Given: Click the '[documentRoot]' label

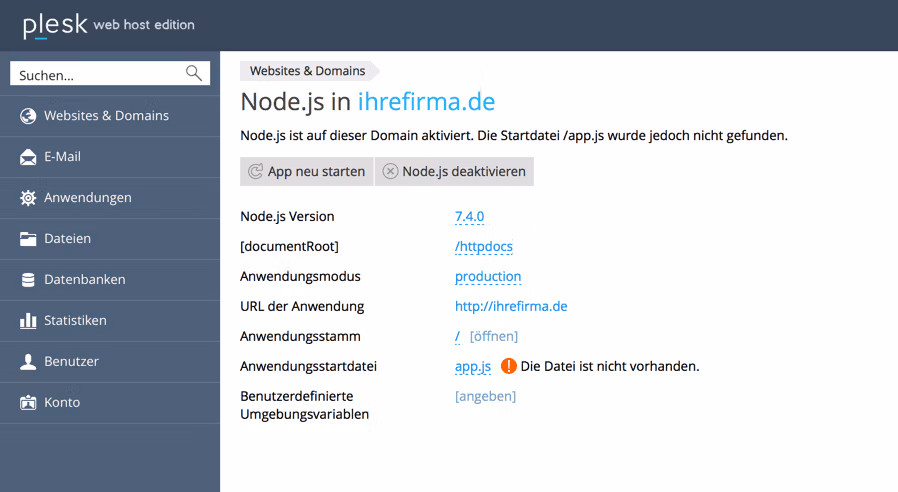Looking at the screenshot, I should click(x=289, y=246).
